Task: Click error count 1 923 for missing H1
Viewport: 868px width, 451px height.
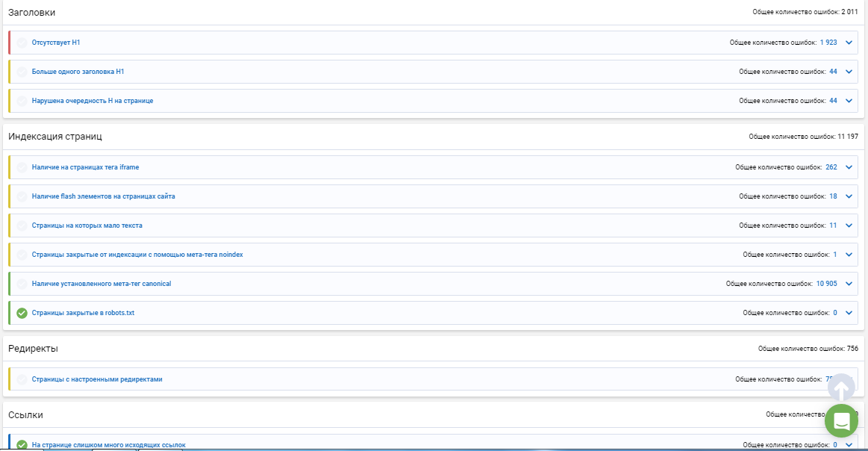Action: (828, 43)
